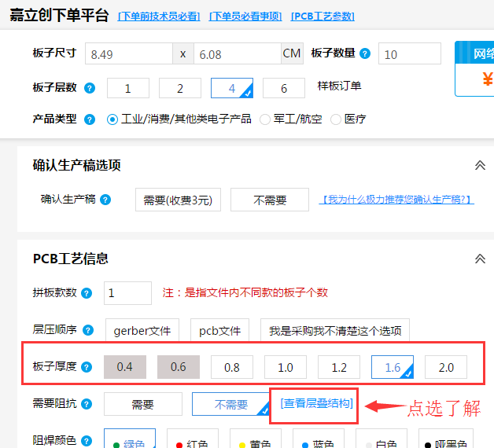Open the PCB工艺参数 link
494x448 pixels.
click(x=323, y=17)
